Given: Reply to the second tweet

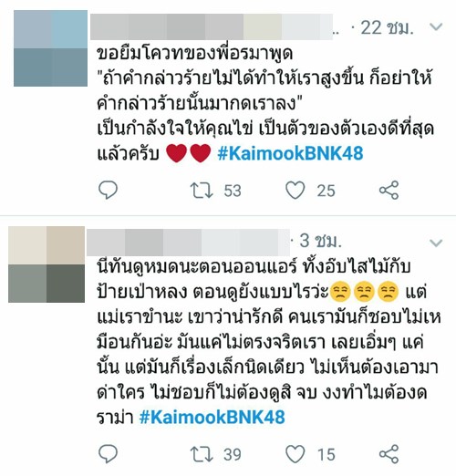Looking at the screenshot, I should tap(108, 454).
